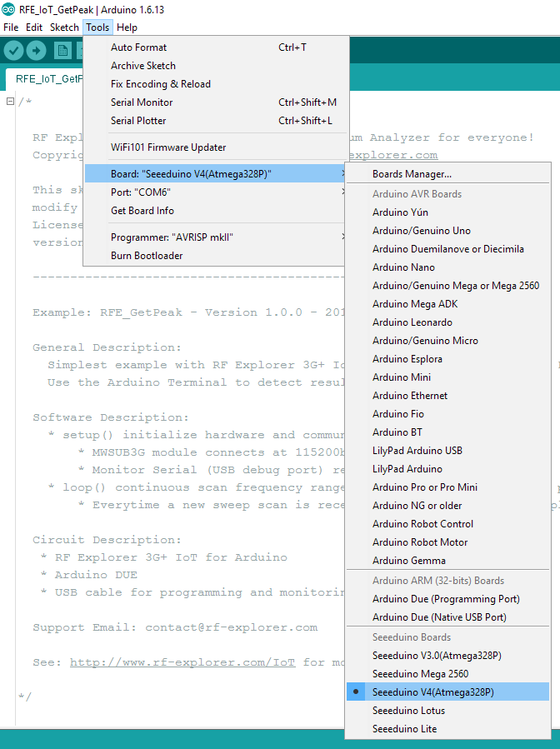Open Boards Manager

pos(447,174)
